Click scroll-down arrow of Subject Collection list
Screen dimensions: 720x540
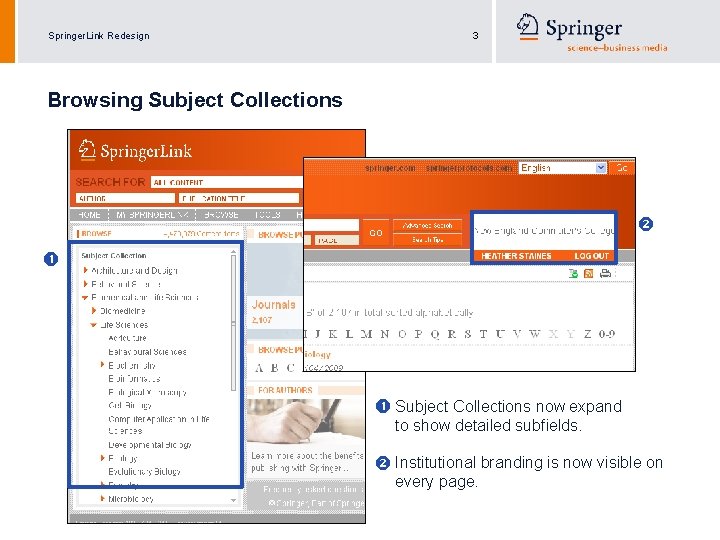pos(233,500)
